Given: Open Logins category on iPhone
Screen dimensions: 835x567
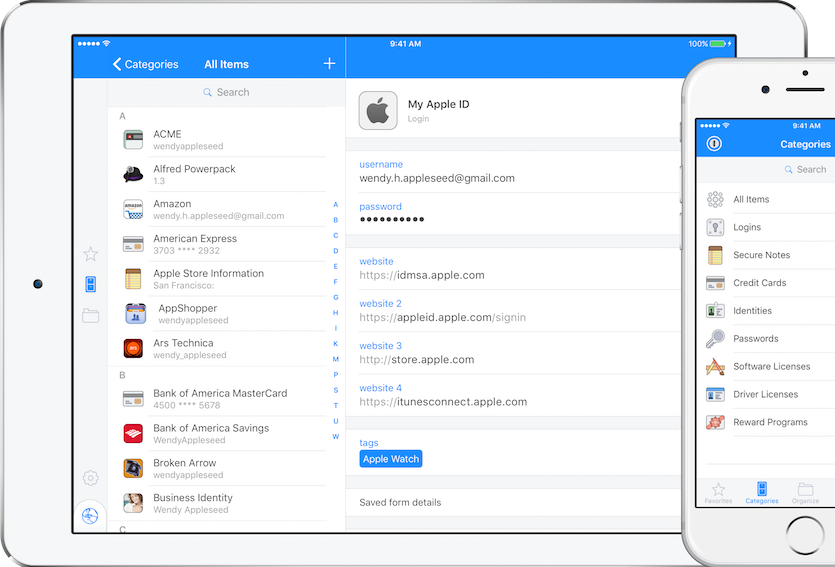Looking at the screenshot, I should point(767,227).
